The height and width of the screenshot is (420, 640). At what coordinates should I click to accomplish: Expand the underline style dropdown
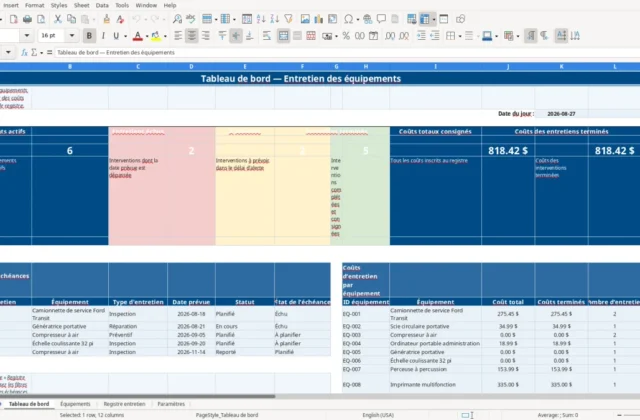point(125,36)
